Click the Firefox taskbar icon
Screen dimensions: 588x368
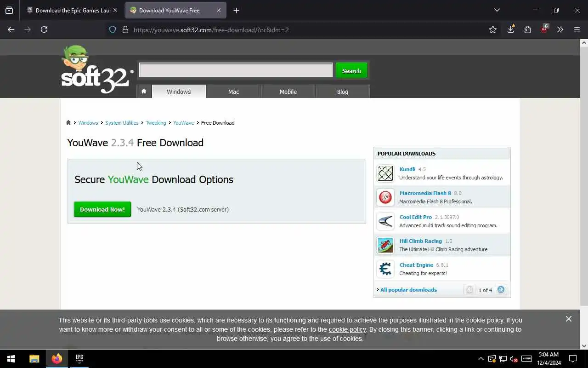[57, 359]
